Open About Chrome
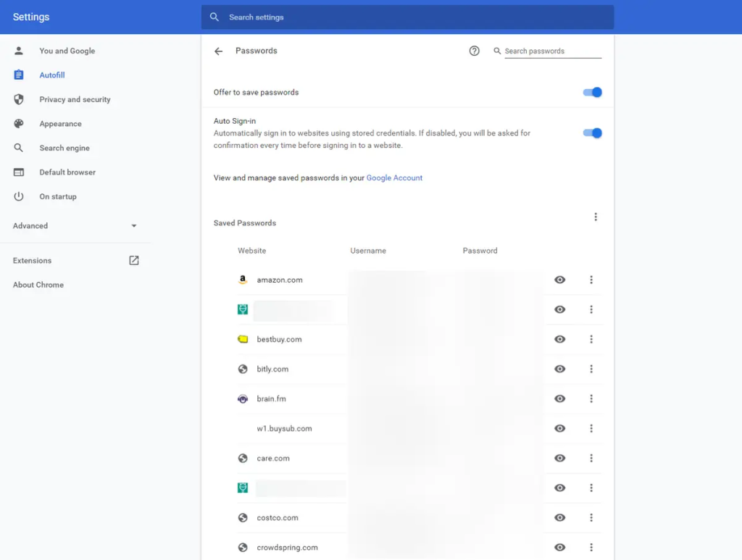The height and width of the screenshot is (560, 742). [38, 285]
